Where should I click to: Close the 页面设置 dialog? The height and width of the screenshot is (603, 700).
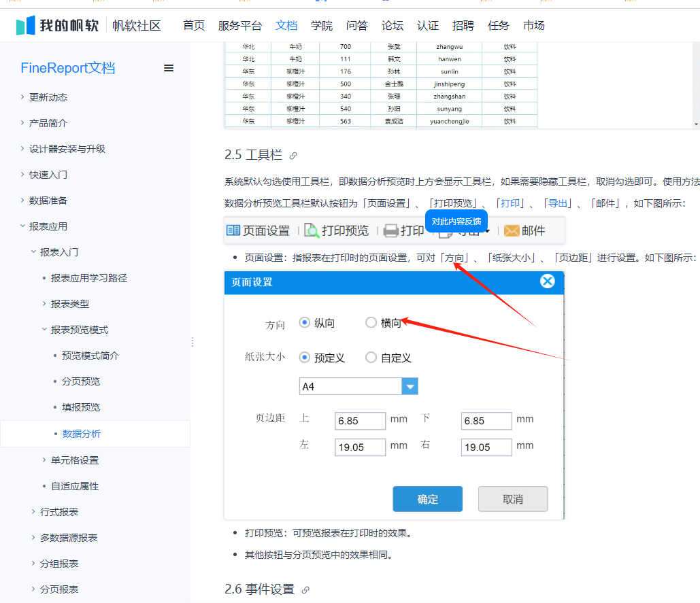point(548,281)
